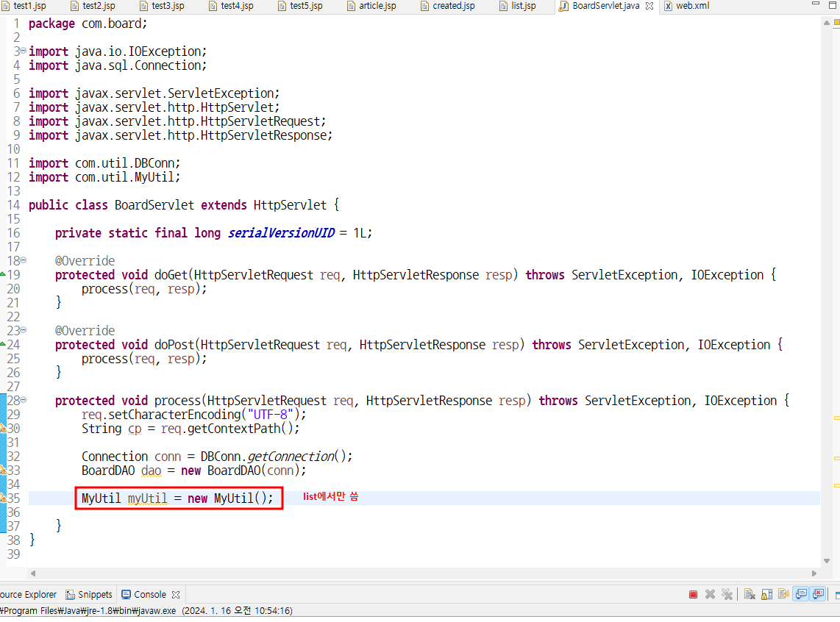Minimize the editor area
This screenshot has width=840, height=622.
pos(815,4)
